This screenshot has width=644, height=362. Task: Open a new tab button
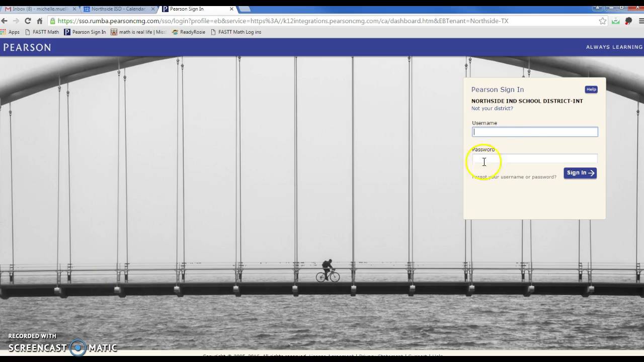click(x=244, y=9)
